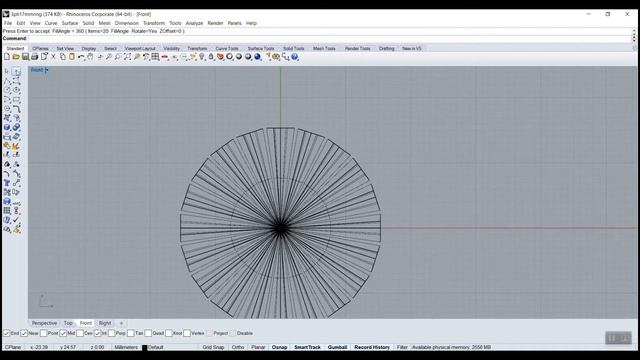Click the black layer color swatch
This screenshot has width=640, height=360.
click(x=144, y=347)
